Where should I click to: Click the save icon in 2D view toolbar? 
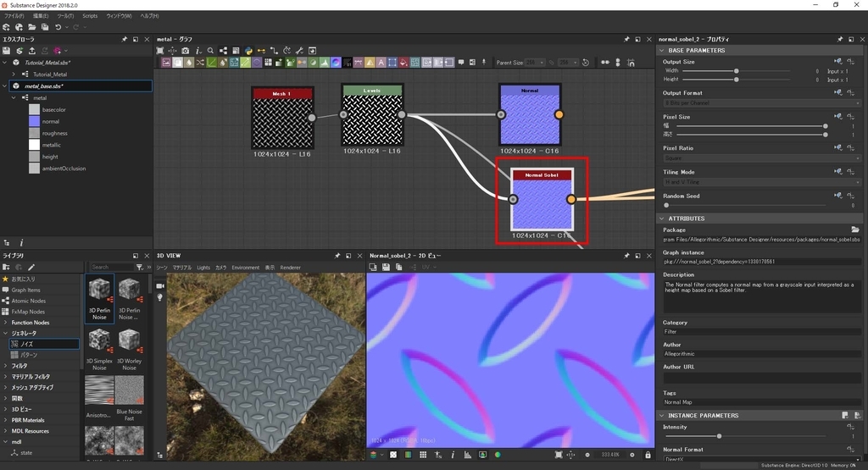(x=386, y=267)
